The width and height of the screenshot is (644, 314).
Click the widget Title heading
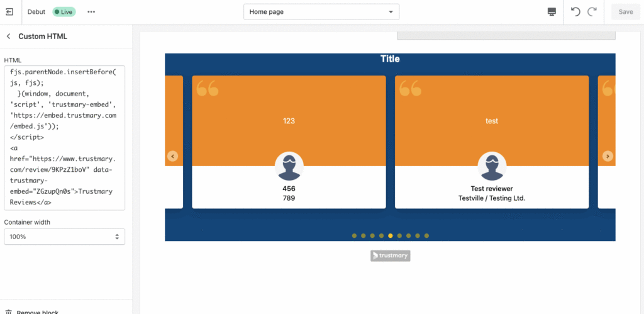[x=390, y=59]
